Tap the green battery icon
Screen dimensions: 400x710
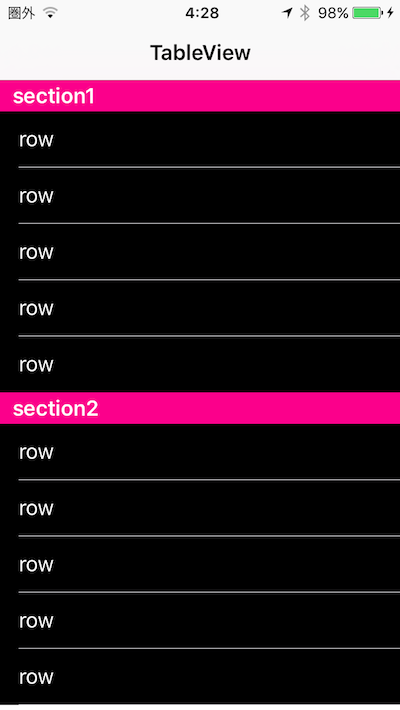point(367,13)
